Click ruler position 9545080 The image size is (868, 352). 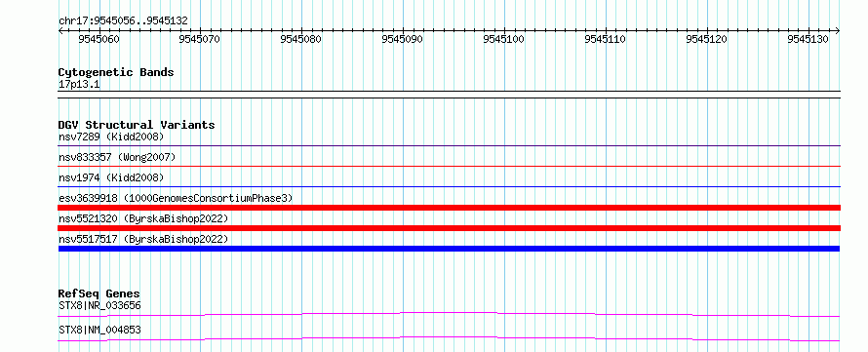(301, 39)
